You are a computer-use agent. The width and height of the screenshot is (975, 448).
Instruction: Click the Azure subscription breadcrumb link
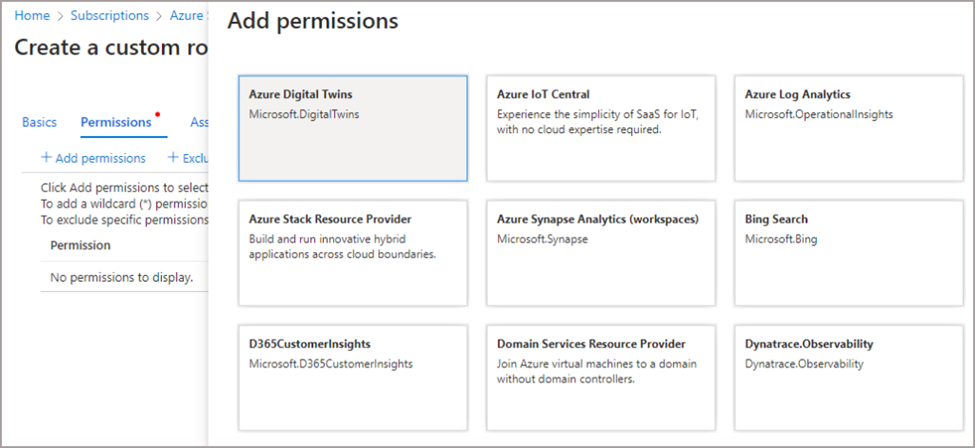coord(188,16)
